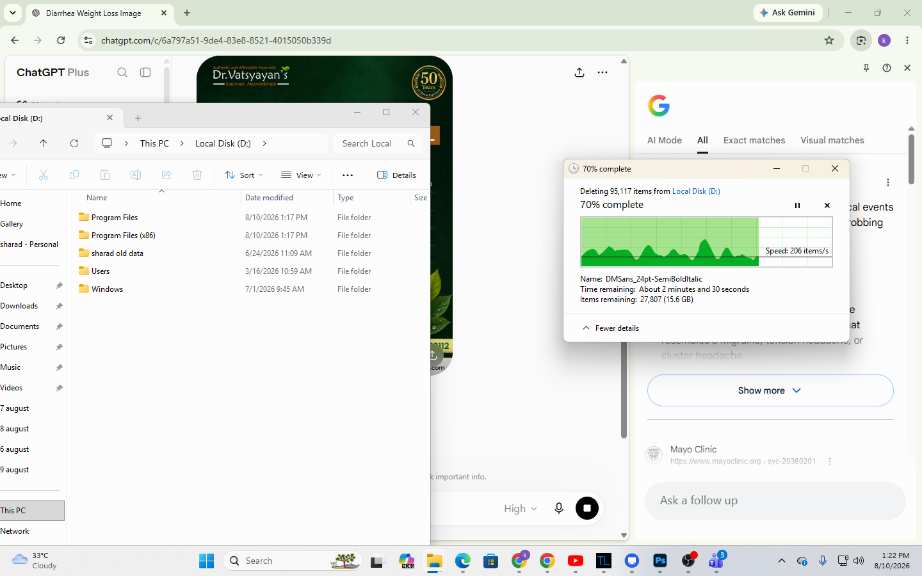Bookmark this page with the star icon

829,41
